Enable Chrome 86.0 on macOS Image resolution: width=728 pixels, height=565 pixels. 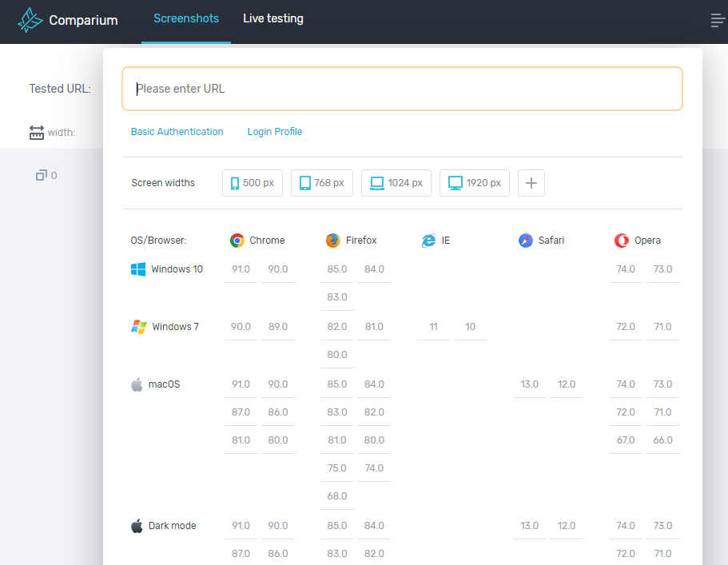[278, 412]
